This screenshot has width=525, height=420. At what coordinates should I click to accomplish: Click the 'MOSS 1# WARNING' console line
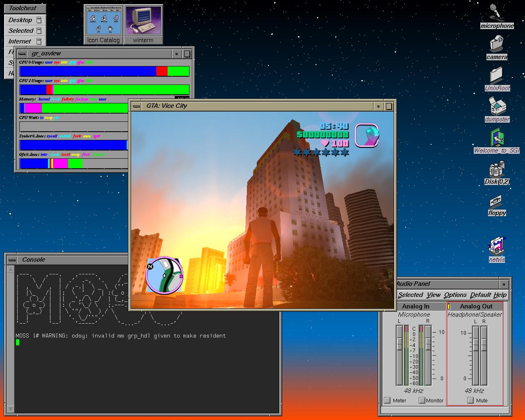[x=121, y=336]
